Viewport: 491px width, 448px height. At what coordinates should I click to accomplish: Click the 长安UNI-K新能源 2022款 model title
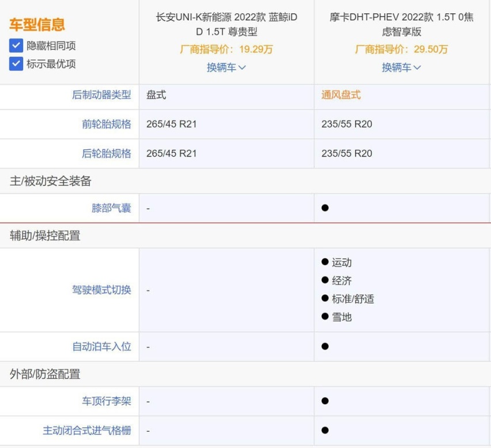point(226,24)
